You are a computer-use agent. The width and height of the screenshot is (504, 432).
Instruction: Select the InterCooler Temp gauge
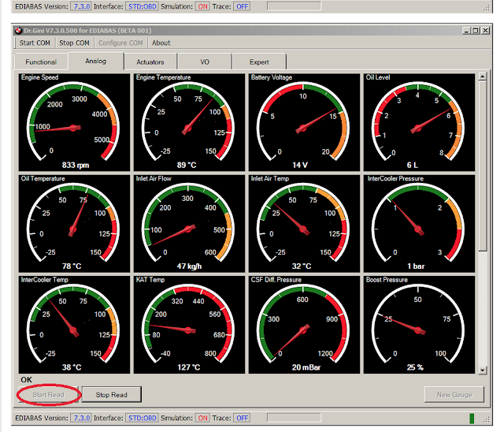[x=74, y=325]
